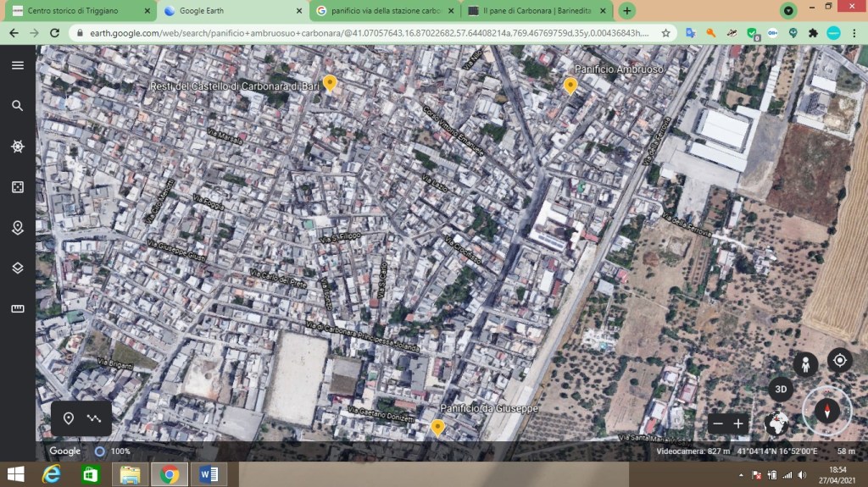Open Voyager ship's wheel icon
This screenshot has width=868, height=487.
(x=17, y=147)
